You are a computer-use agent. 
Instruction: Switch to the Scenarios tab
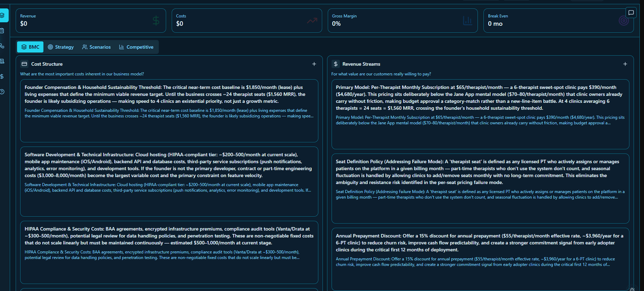pyautogui.click(x=96, y=47)
